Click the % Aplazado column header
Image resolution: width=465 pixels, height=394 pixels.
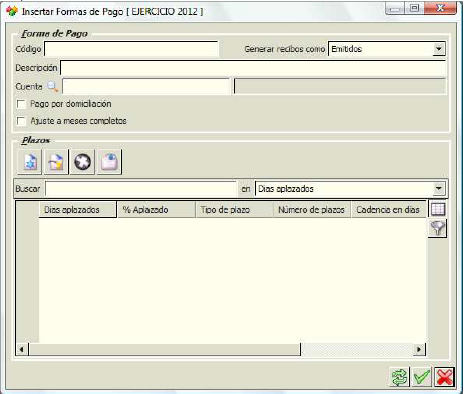click(x=156, y=210)
